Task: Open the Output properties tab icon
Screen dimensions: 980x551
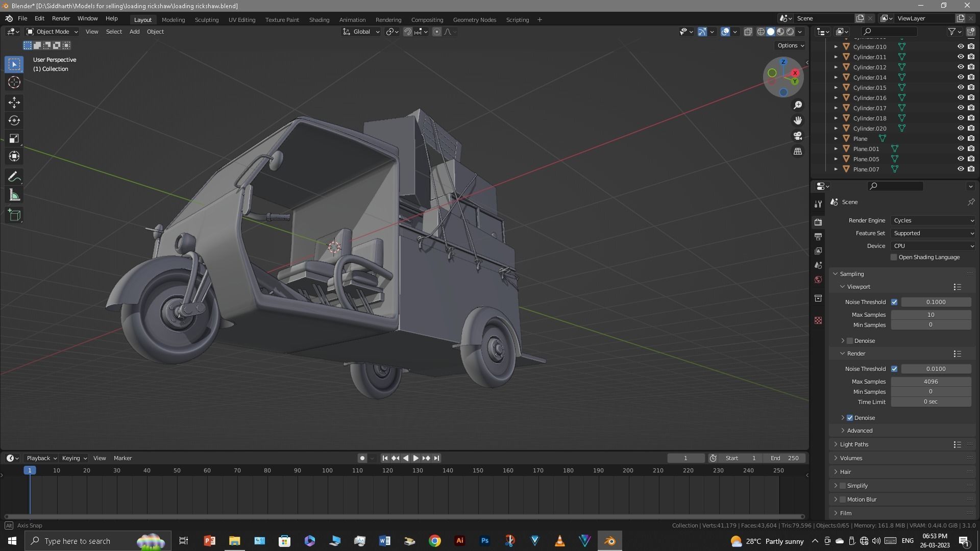Action: click(x=818, y=237)
